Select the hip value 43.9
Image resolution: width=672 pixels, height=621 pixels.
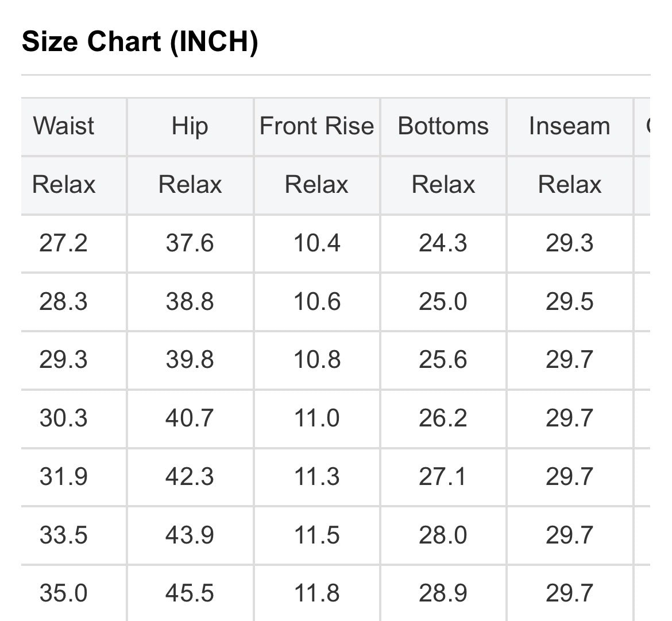coord(190,535)
